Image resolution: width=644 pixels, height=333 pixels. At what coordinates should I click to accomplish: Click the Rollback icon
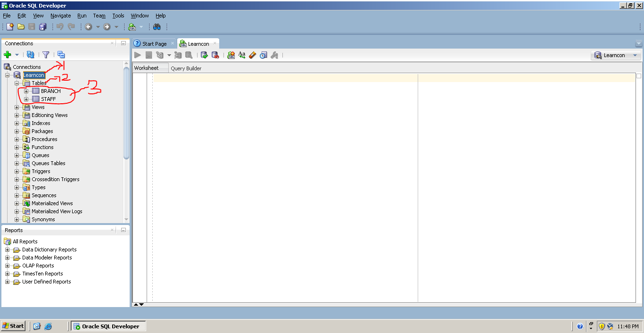click(215, 55)
